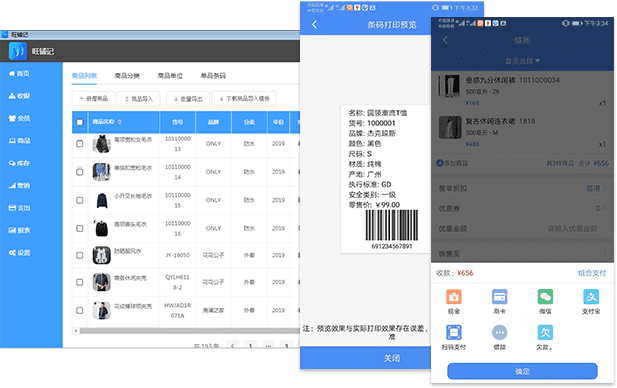Switch to the 商品列表 tab
Viewport: 617px width, 388px height.
(84, 76)
